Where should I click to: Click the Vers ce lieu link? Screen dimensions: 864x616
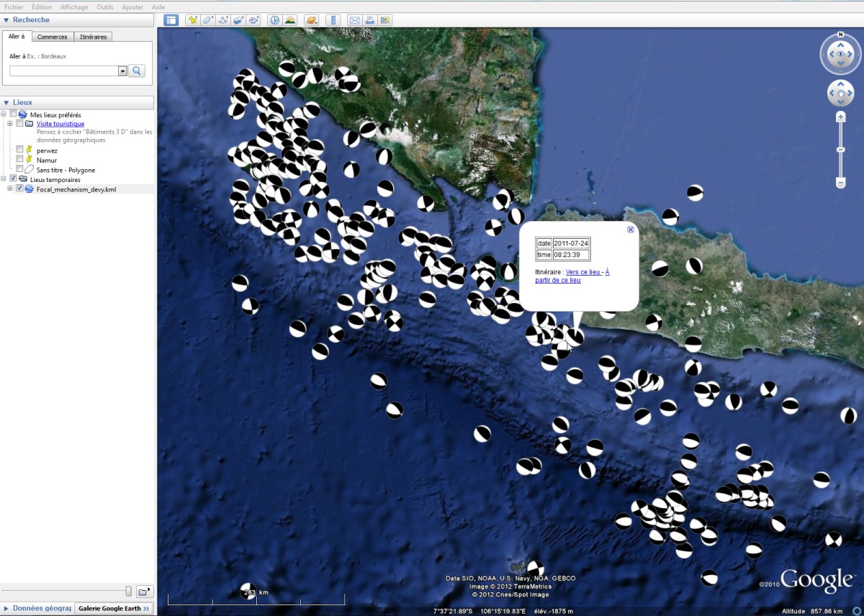[x=584, y=272]
